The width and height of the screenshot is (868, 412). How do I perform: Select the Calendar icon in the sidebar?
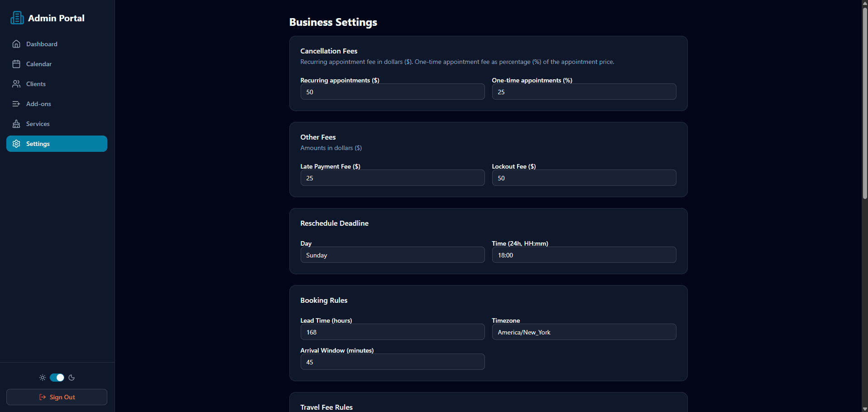[x=16, y=63]
